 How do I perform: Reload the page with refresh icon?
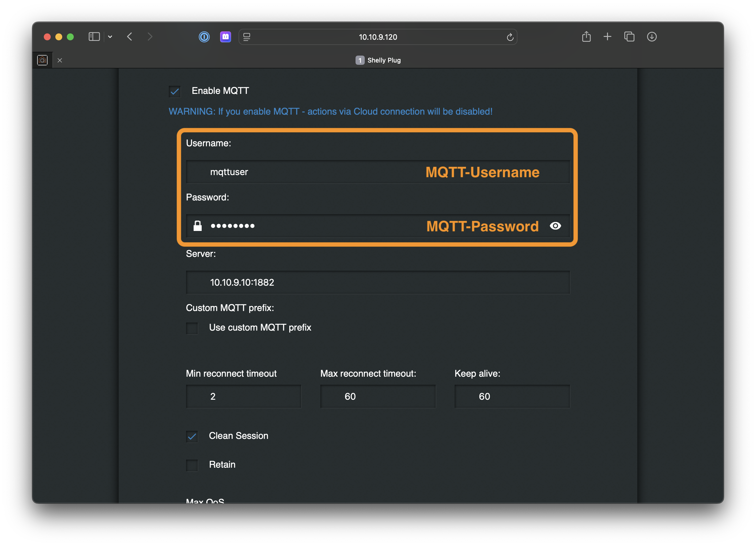[510, 37]
